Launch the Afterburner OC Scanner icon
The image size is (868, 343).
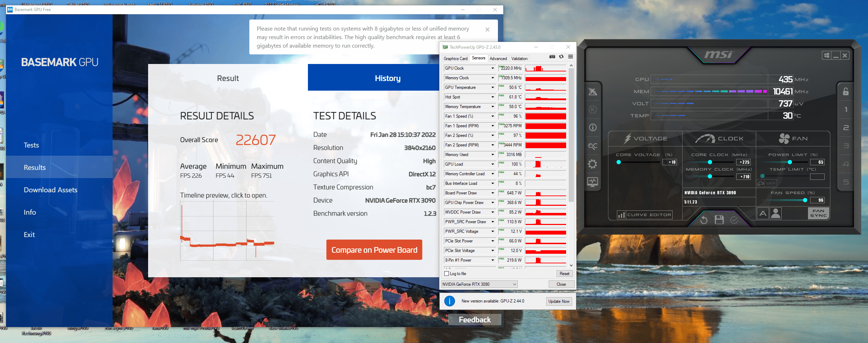coord(593,146)
